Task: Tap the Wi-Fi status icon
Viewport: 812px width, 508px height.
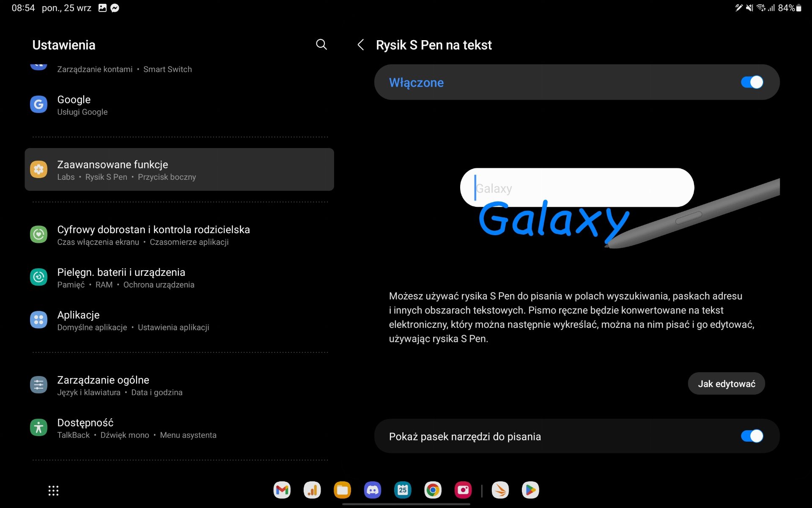Action: [x=761, y=8]
